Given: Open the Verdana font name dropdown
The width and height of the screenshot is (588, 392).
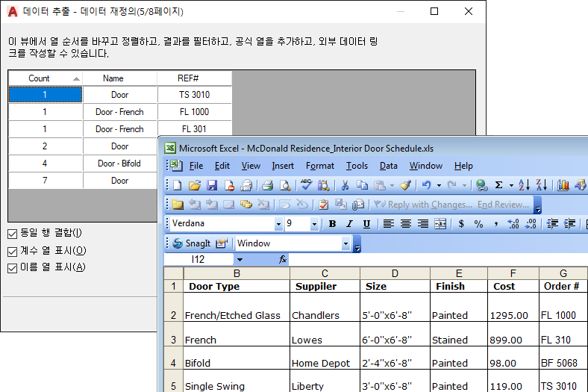Looking at the screenshot, I should [278, 224].
